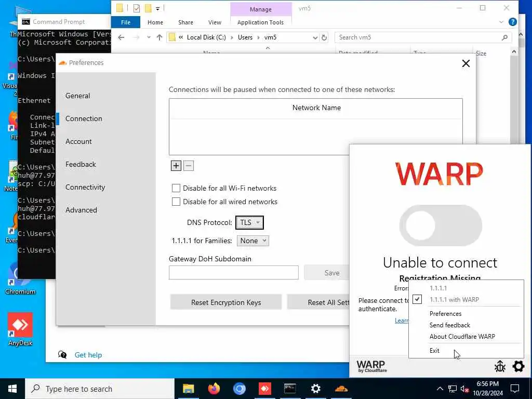532x399 pixels.
Task: Click the Gateway DoH Subdomain field
Action: coord(233,272)
